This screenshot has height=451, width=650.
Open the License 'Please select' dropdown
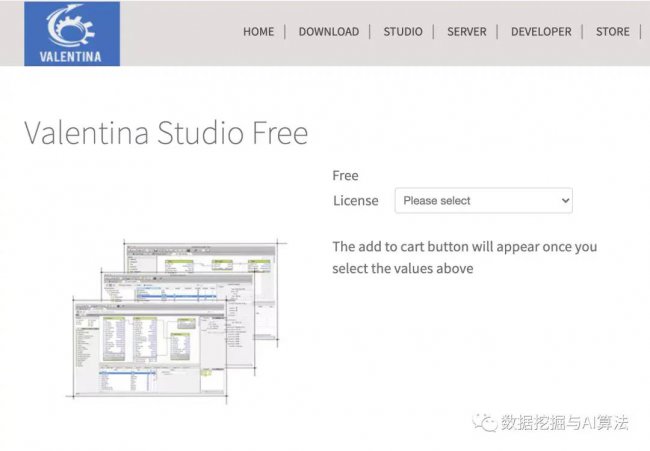[484, 201]
